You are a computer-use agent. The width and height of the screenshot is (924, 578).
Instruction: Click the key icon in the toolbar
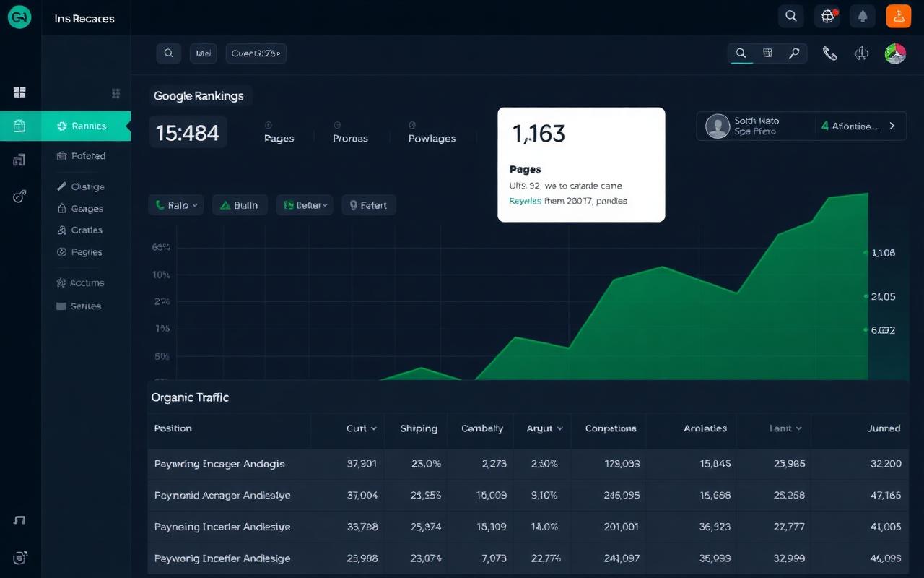(x=794, y=53)
